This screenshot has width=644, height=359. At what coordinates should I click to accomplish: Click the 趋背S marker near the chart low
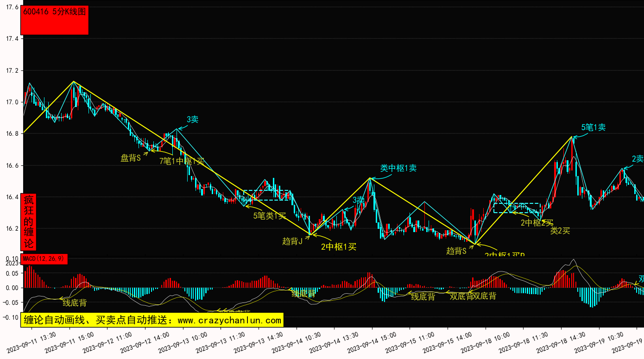click(x=456, y=251)
